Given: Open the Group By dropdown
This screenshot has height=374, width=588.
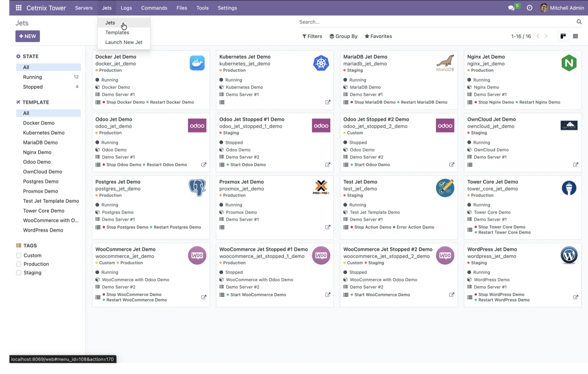Looking at the screenshot, I should click(x=343, y=36).
